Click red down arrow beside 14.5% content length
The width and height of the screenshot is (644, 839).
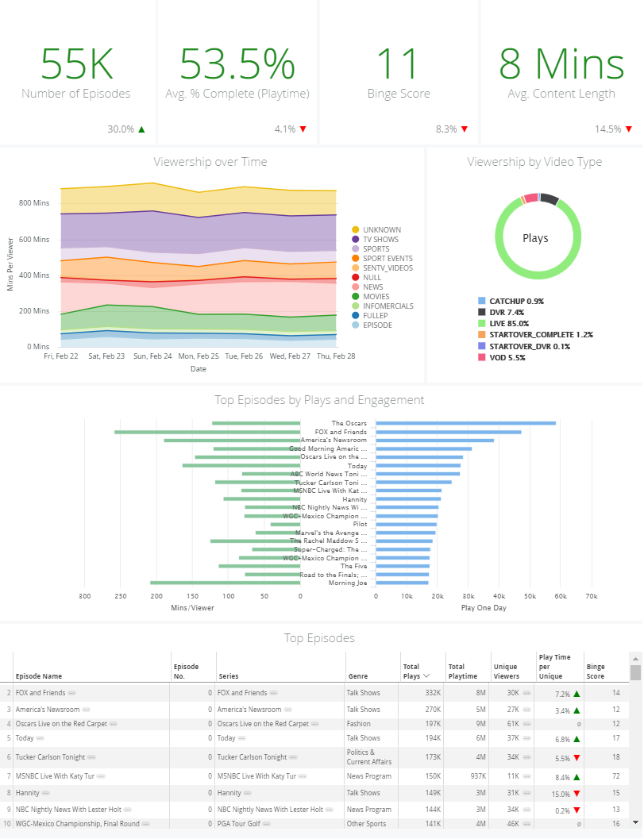tap(629, 129)
